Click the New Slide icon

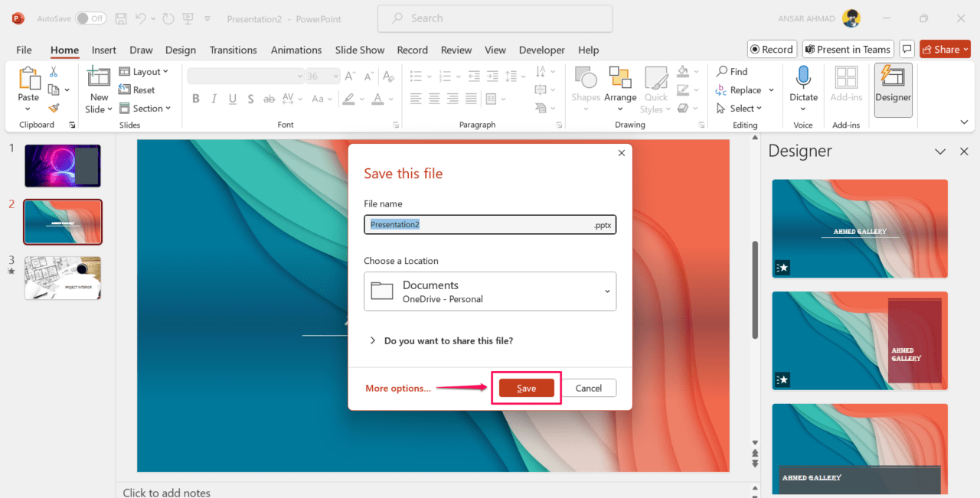[99, 77]
